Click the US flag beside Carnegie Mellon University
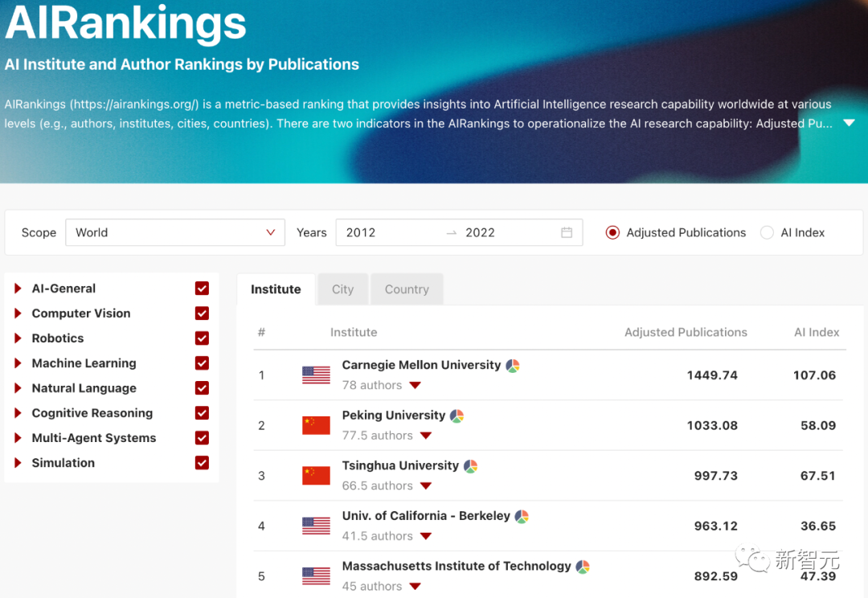 point(316,375)
